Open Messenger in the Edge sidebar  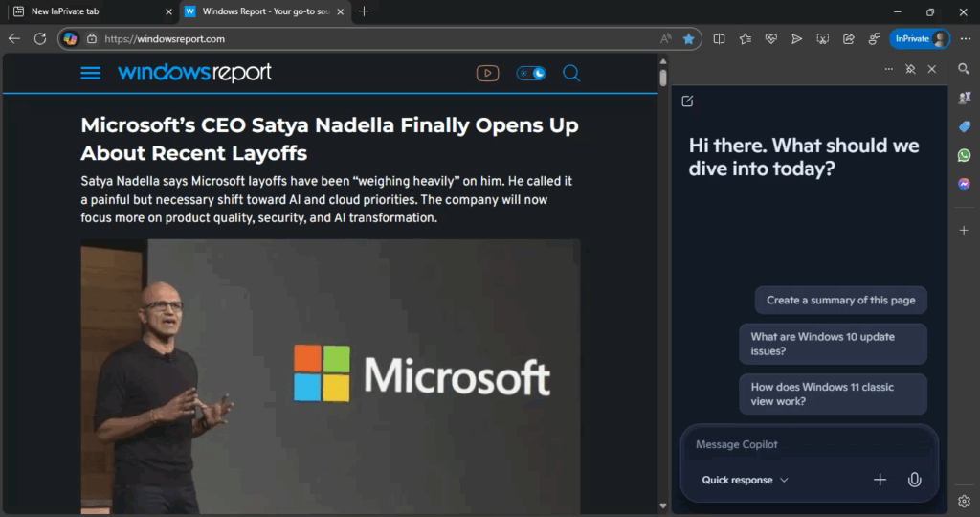coord(964,184)
